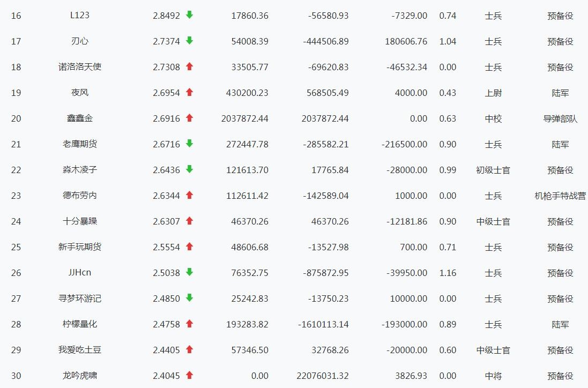588x388 pixels.
Task: Click red up arrow in 柠檬量化 row
Action: (x=189, y=324)
